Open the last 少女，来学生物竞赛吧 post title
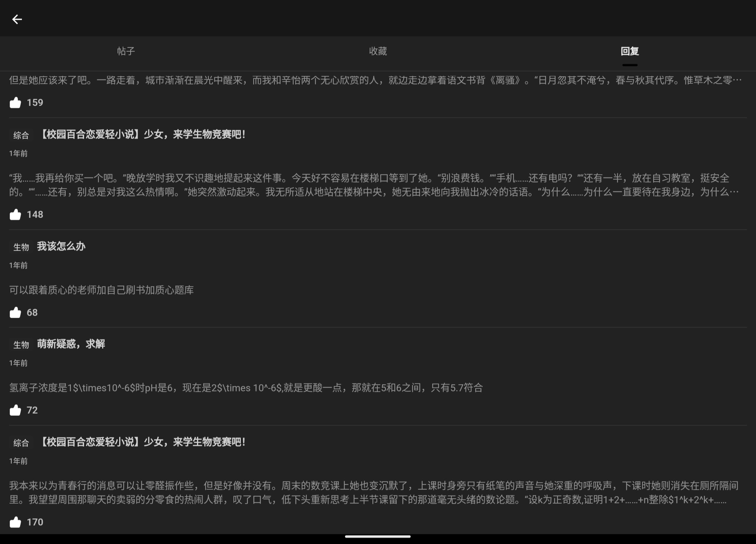This screenshot has height=544, width=756. point(142,442)
